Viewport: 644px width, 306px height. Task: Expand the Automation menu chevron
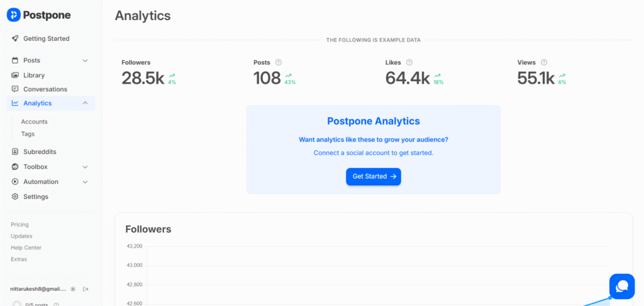86,182
